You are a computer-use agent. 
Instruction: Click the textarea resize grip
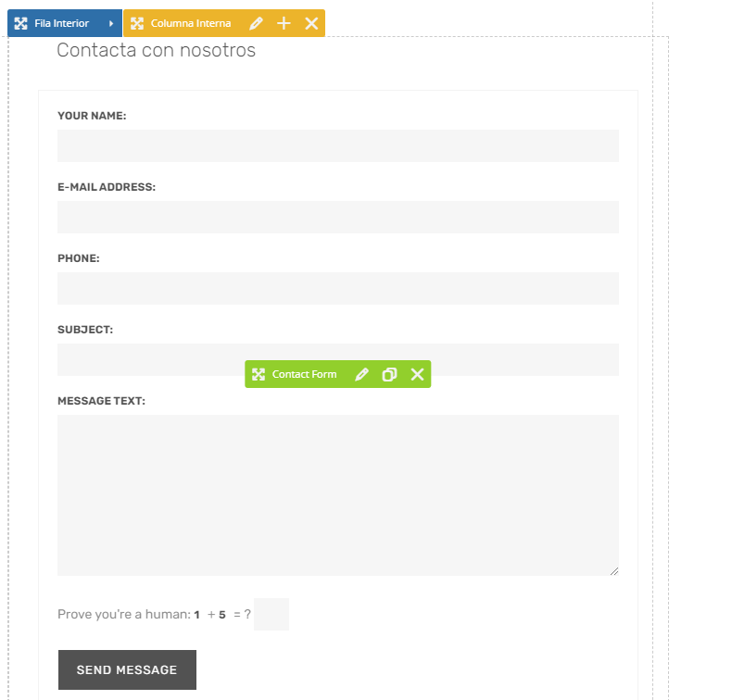click(614, 571)
